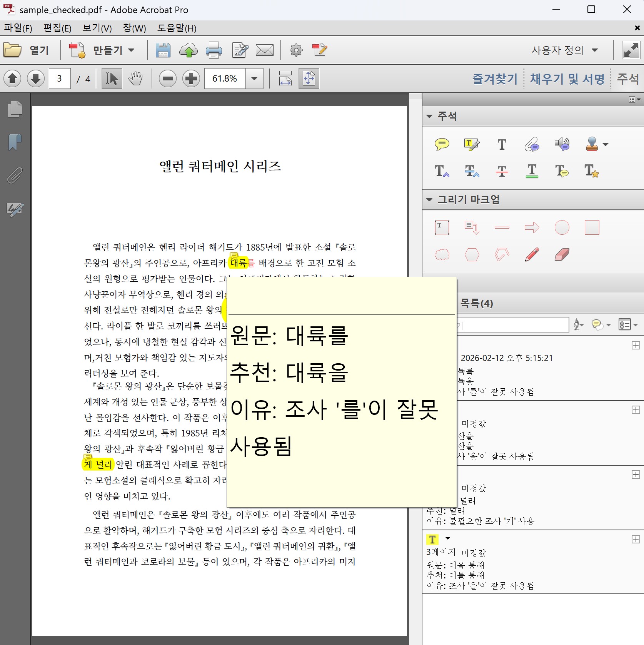This screenshot has width=644, height=645.
Task: Select the draw line tool
Action: [x=502, y=227]
